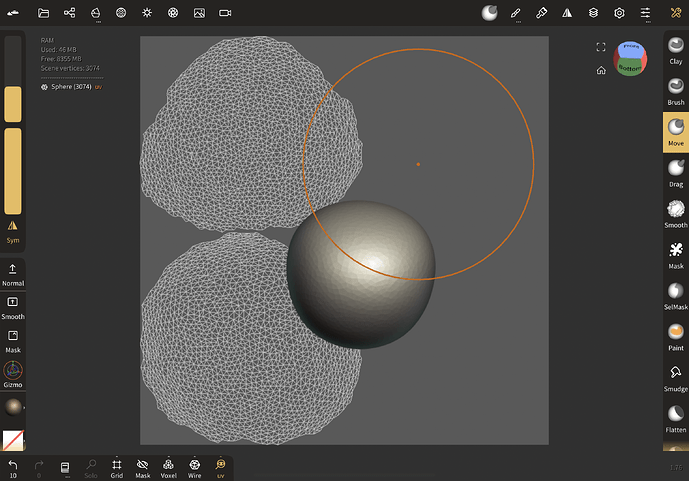Toggle the UV display option

(220, 468)
